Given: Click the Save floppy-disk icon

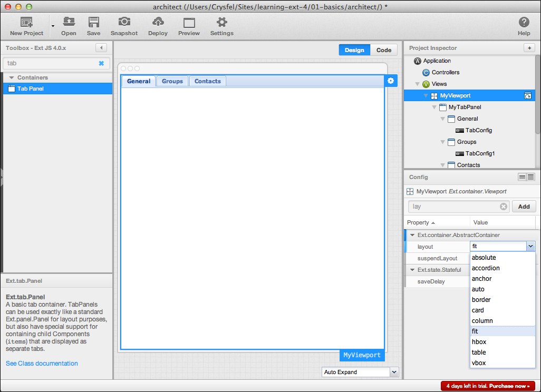Looking at the screenshot, I should click(93, 22).
